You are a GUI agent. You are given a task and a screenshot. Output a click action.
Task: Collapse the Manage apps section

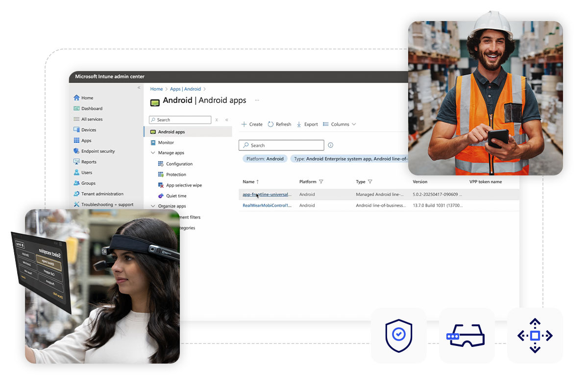point(153,153)
